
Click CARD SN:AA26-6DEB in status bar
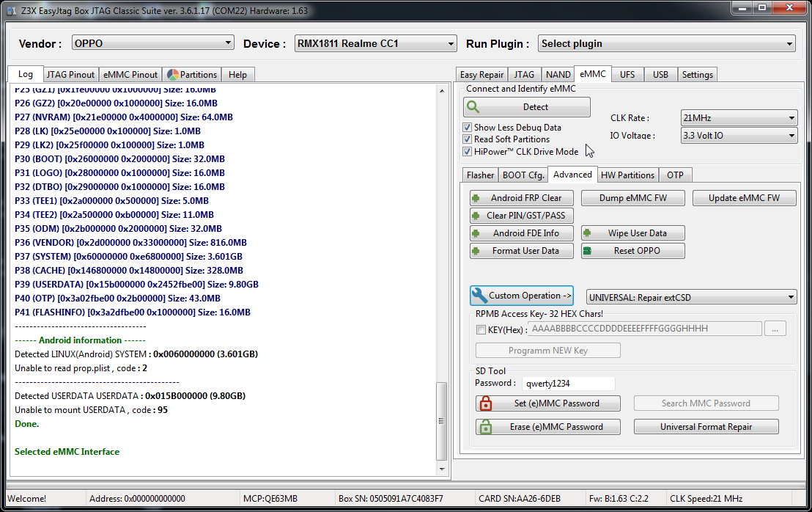[520, 499]
